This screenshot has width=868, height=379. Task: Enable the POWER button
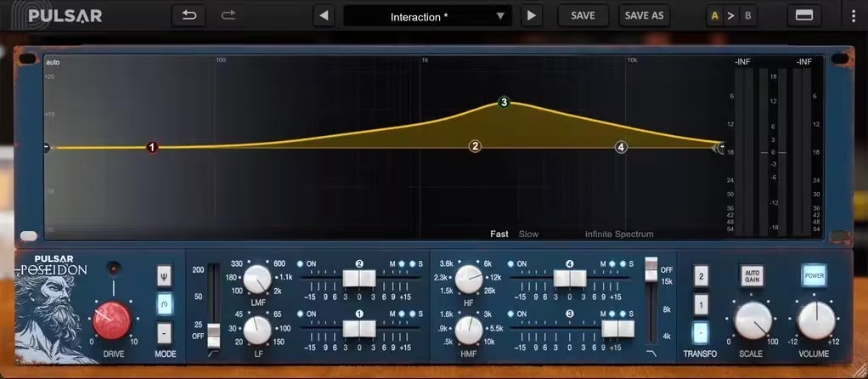coord(814,275)
